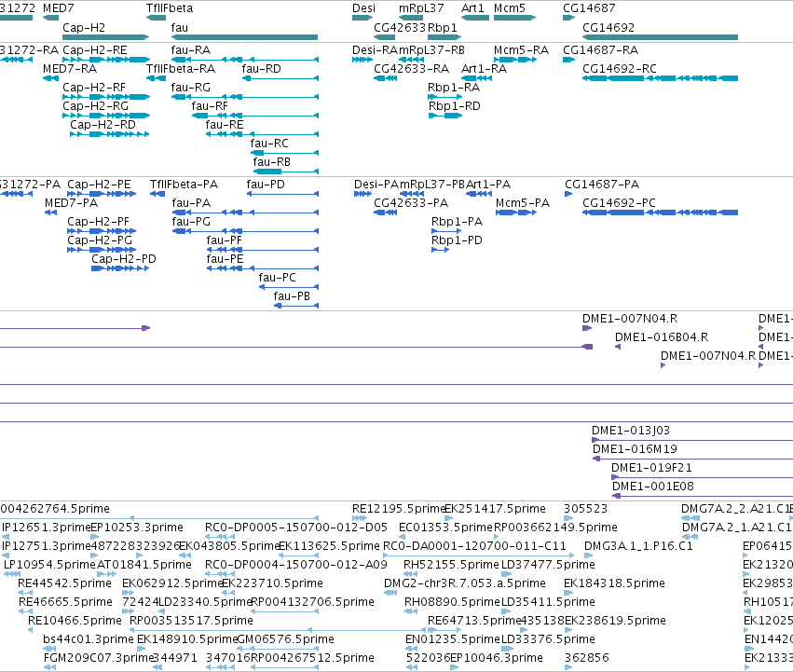Click the fau-PC protein label

click(277, 278)
